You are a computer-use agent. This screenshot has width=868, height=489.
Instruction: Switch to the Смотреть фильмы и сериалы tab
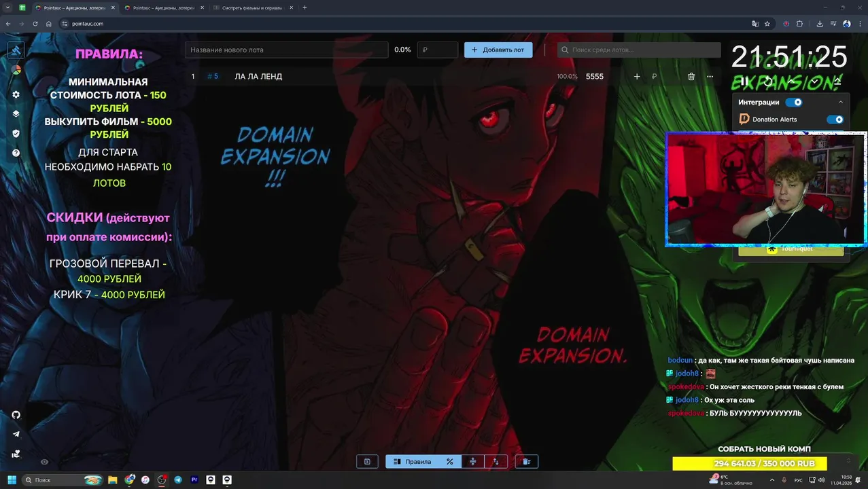(x=253, y=7)
